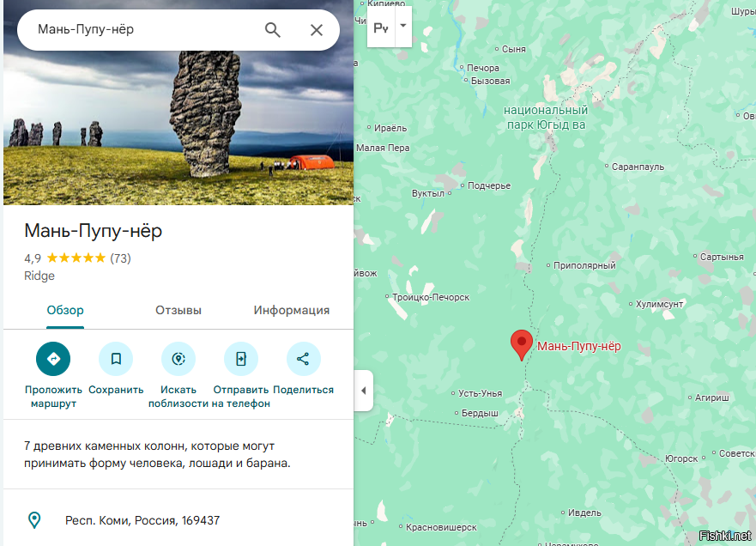Click the Ру language button

coord(381,28)
